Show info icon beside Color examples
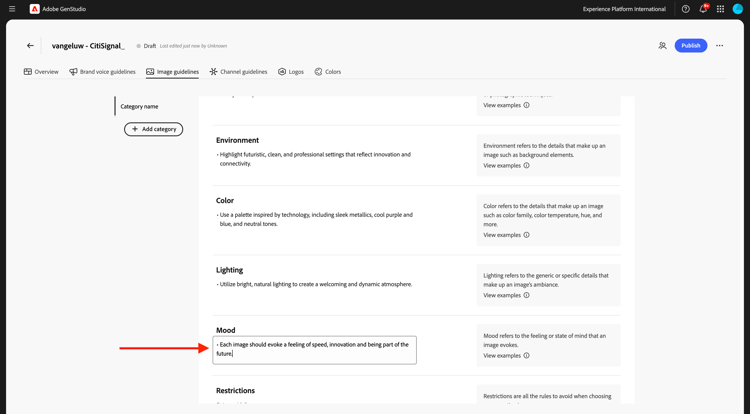Screen dimensions: 750x414 pyautogui.click(x=527, y=235)
